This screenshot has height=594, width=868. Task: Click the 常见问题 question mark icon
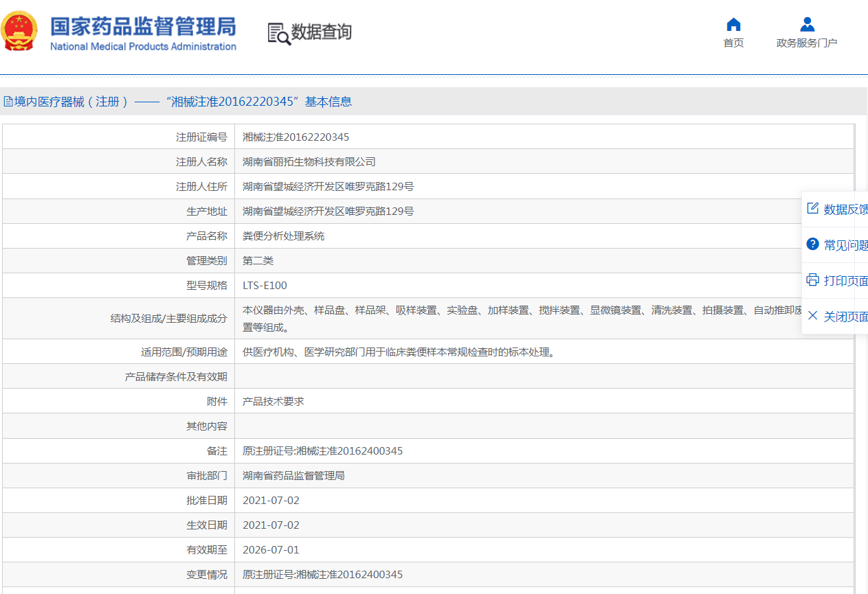pos(812,244)
